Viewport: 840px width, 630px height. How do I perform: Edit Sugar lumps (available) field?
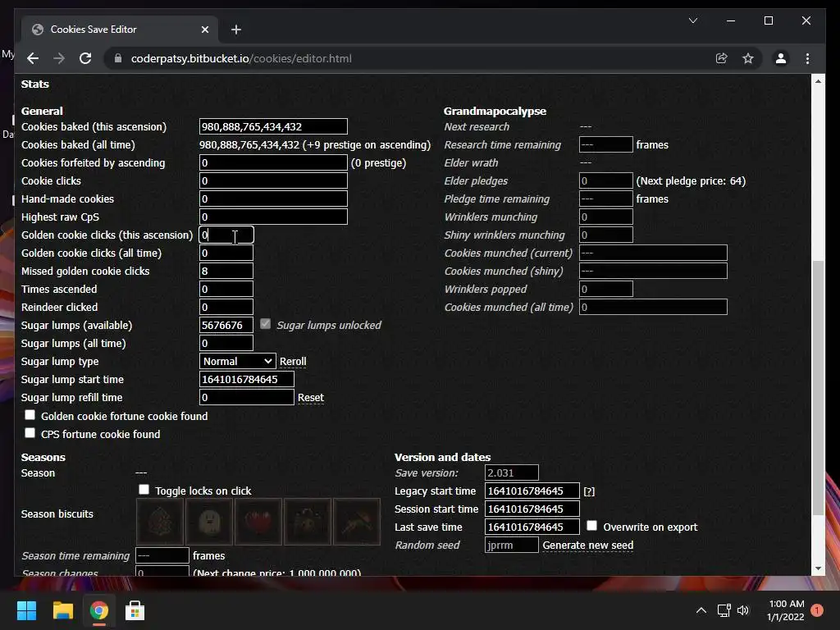pos(226,325)
